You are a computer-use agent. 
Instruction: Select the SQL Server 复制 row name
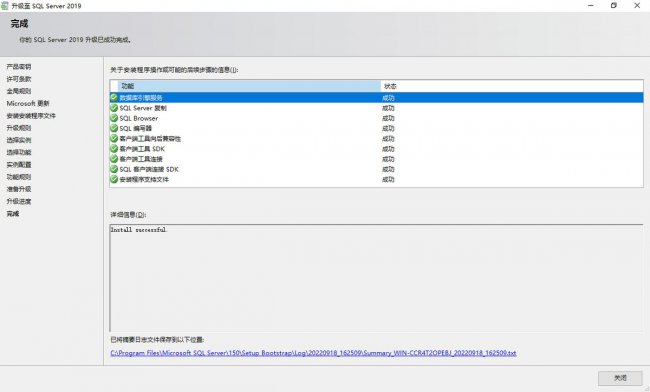click(143, 108)
